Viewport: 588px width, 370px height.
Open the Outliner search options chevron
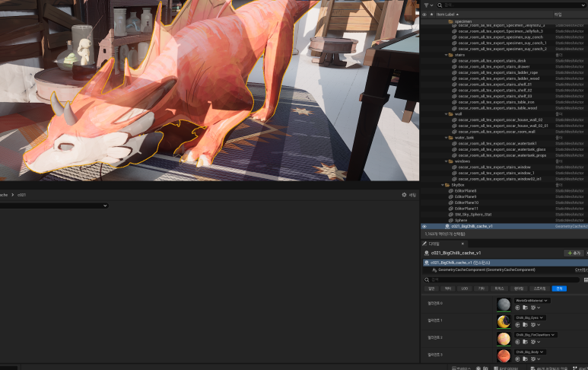coord(584,5)
